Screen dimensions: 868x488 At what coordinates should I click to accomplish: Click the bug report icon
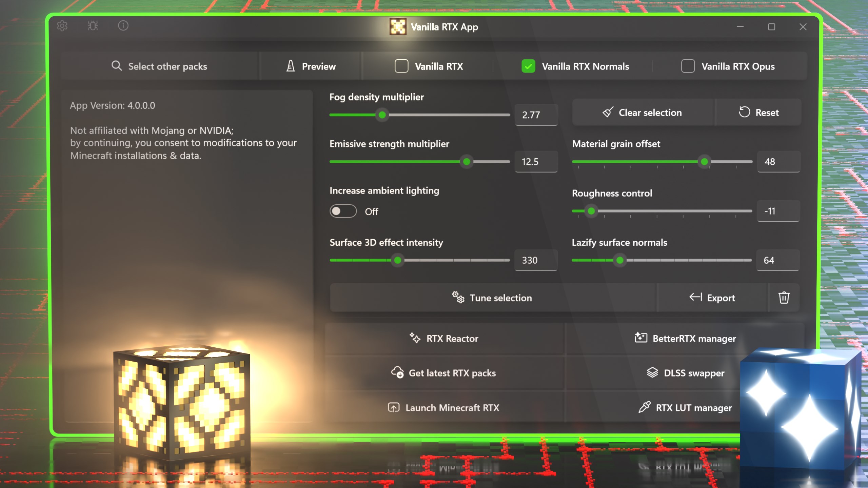point(93,26)
